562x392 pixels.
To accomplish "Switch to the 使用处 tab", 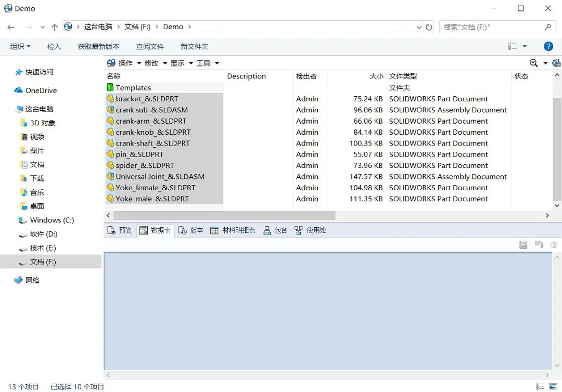I will tap(310, 230).
